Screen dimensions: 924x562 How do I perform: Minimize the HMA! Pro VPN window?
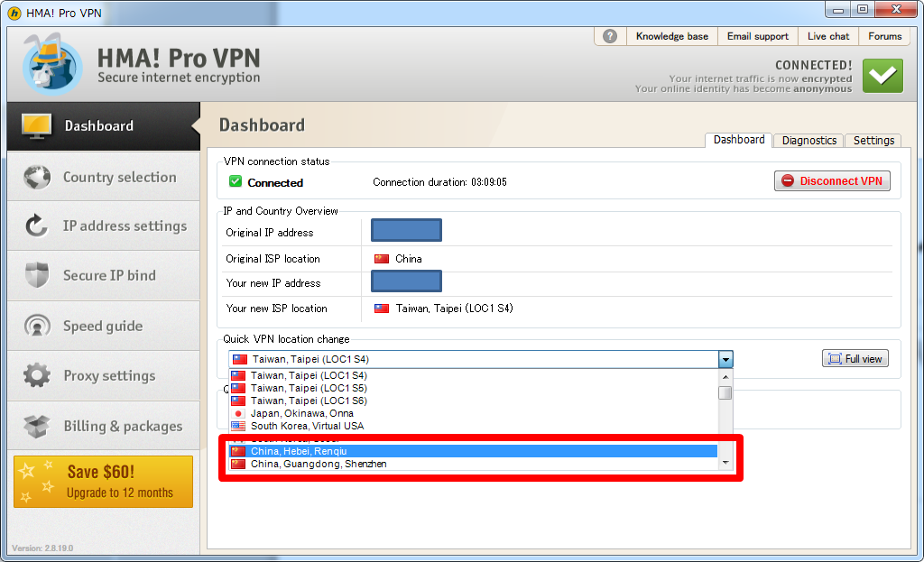(837, 10)
